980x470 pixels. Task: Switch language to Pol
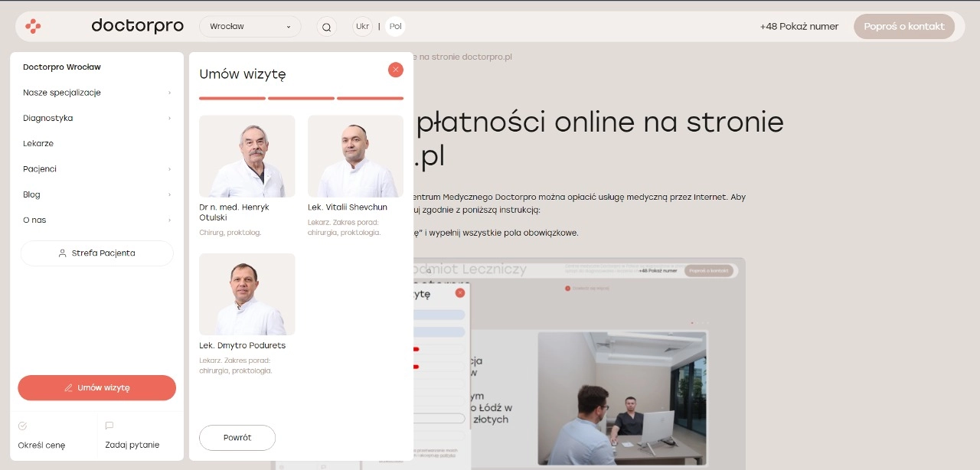[395, 26]
